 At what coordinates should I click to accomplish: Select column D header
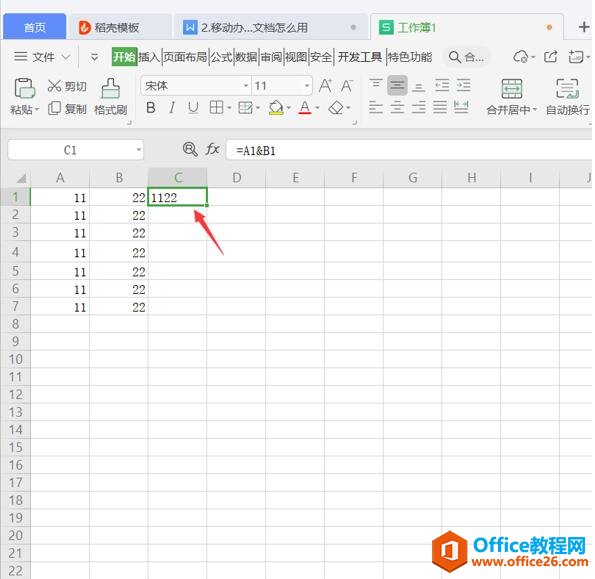click(236, 178)
